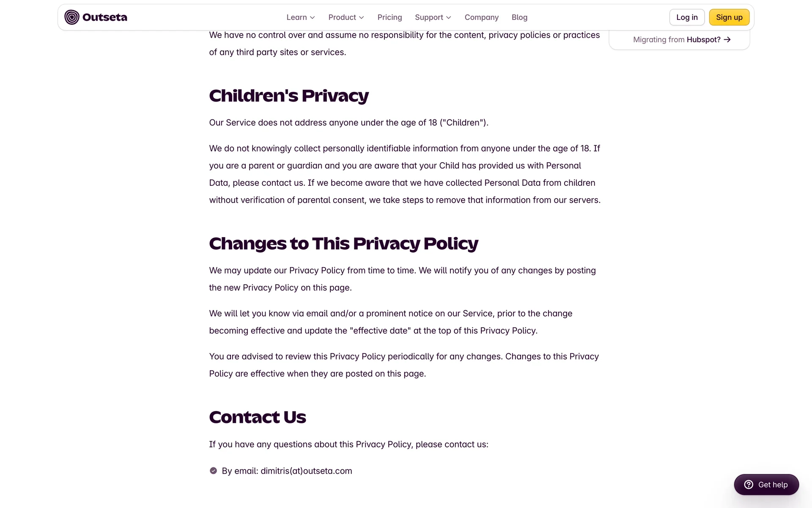Click the checkmark bullet beside email
The height and width of the screenshot is (508, 812).
pyautogui.click(x=213, y=471)
